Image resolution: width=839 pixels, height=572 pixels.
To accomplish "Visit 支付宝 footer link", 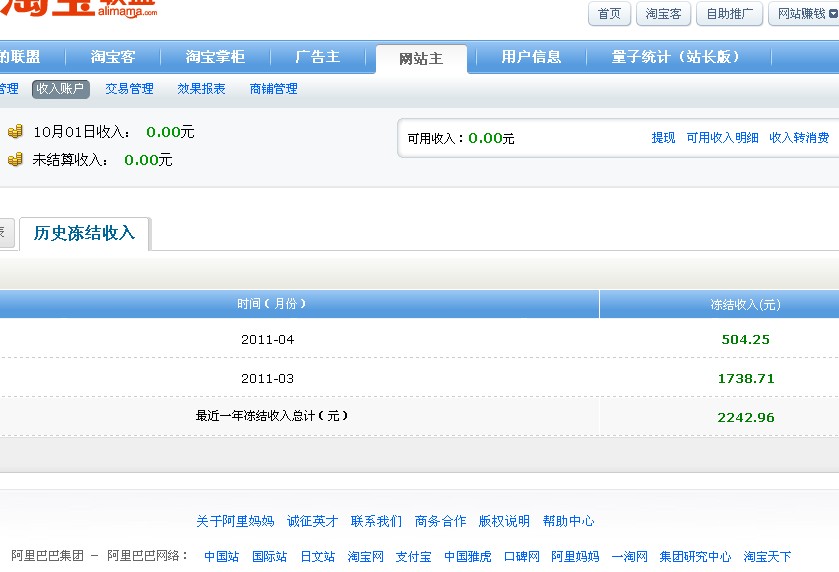I will [x=414, y=557].
